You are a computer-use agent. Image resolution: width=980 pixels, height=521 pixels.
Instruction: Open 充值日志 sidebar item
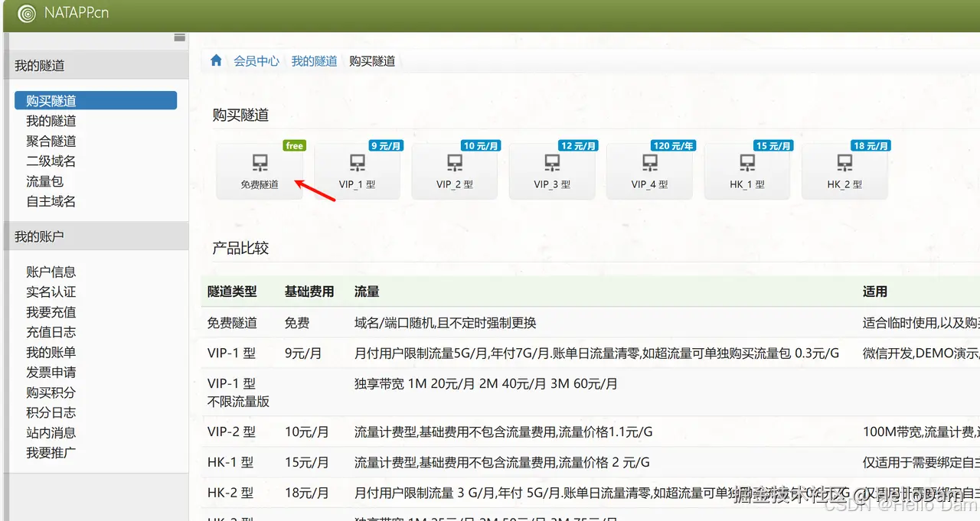[x=51, y=332]
